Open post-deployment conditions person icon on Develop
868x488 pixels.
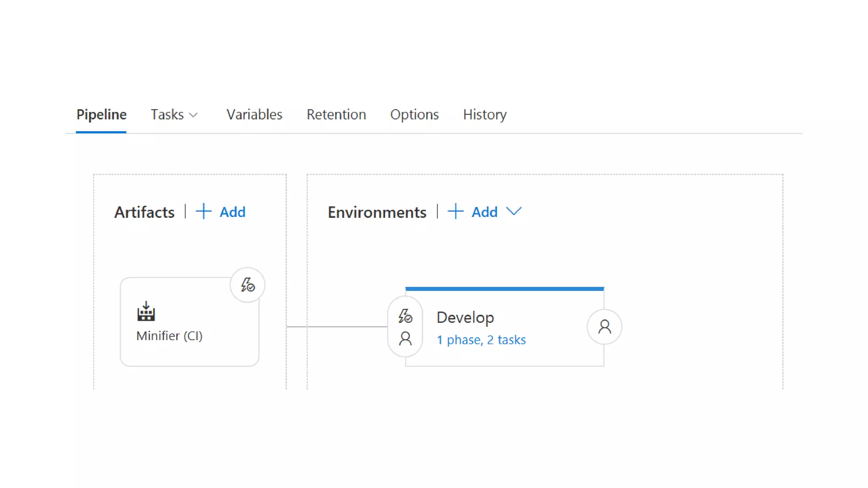(x=604, y=327)
